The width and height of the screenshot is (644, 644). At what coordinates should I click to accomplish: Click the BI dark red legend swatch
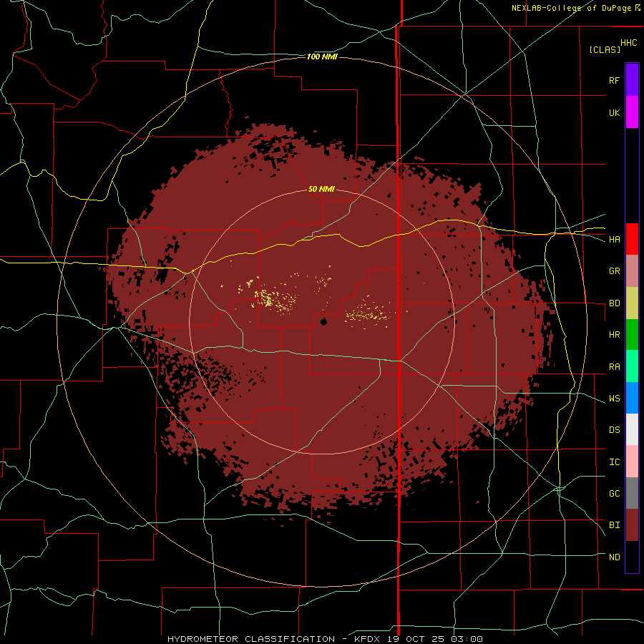coord(632,525)
